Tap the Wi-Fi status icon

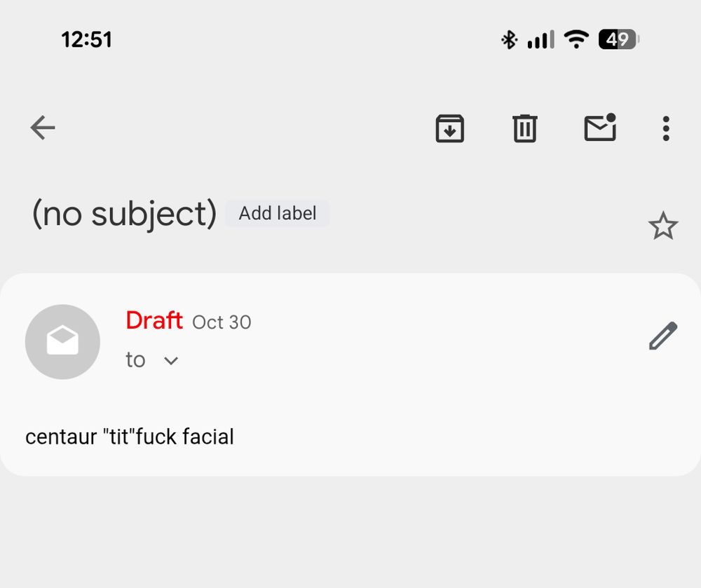[x=576, y=39]
